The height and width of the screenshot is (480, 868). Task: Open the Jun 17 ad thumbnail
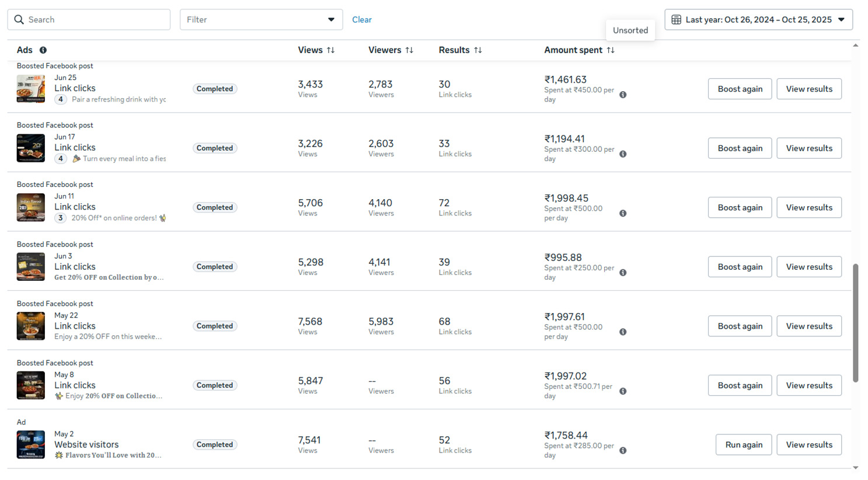pos(31,148)
